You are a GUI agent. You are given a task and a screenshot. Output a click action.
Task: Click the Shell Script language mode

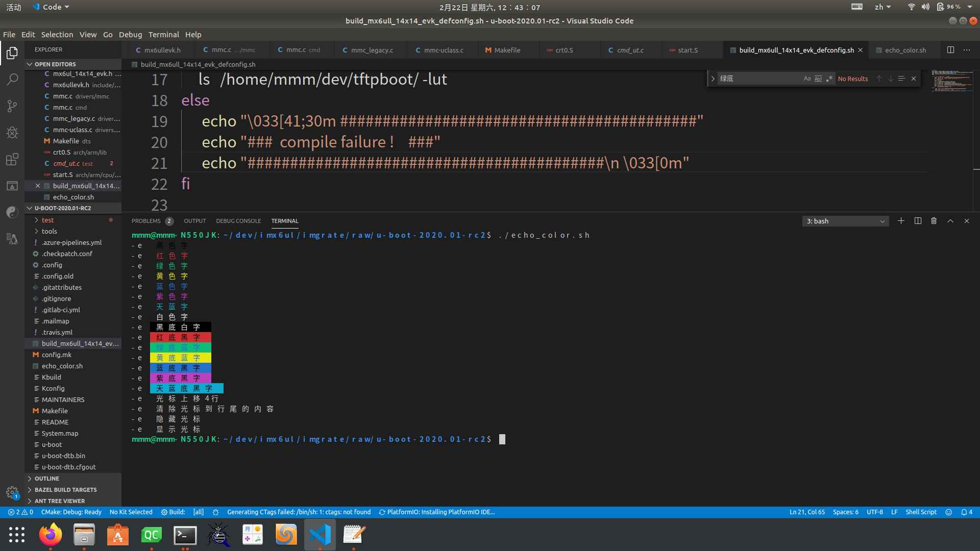921,512
